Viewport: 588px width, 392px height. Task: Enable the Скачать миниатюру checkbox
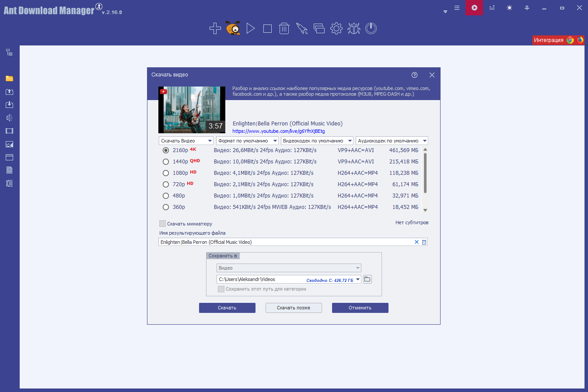point(163,224)
